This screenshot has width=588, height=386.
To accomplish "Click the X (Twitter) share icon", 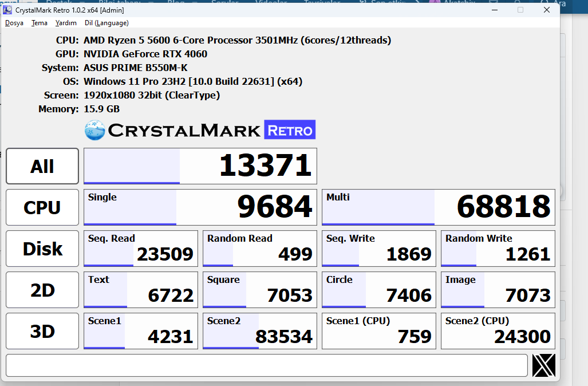I will [544, 365].
